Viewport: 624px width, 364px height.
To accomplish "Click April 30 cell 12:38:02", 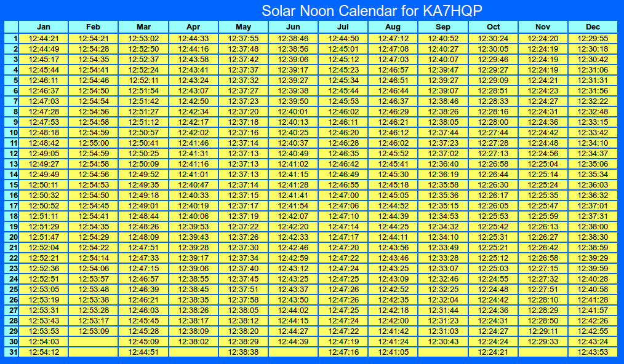I will point(193,342).
